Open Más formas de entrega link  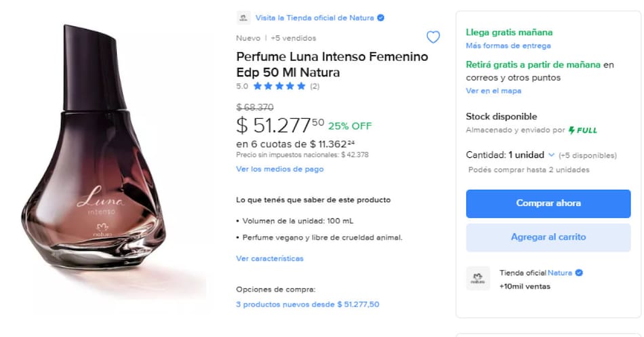pos(508,45)
